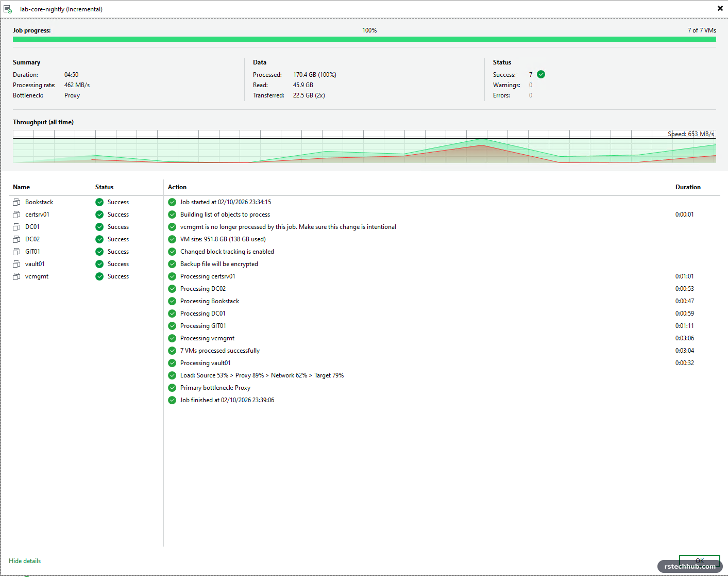This screenshot has width=728, height=577.
Task: Click the green check beside Success count 7
Action: (x=541, y=74)
